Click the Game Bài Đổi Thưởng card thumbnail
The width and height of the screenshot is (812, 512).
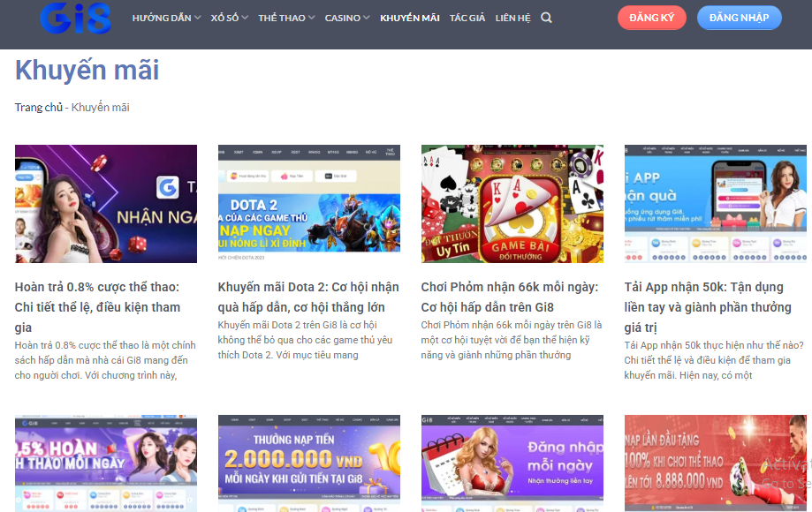point(512,204)
